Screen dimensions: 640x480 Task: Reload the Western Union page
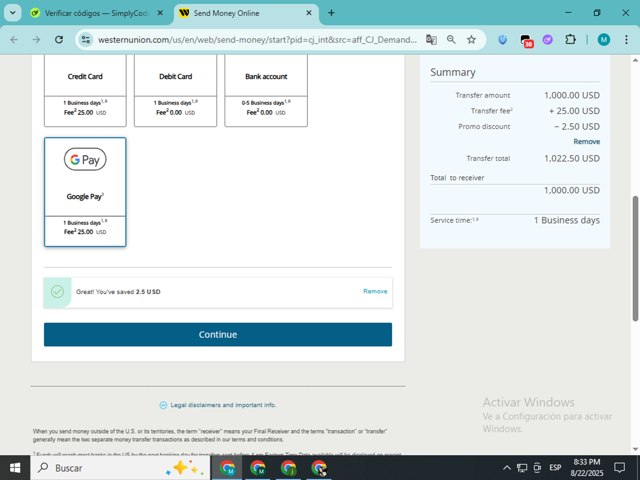coord(59,40)
